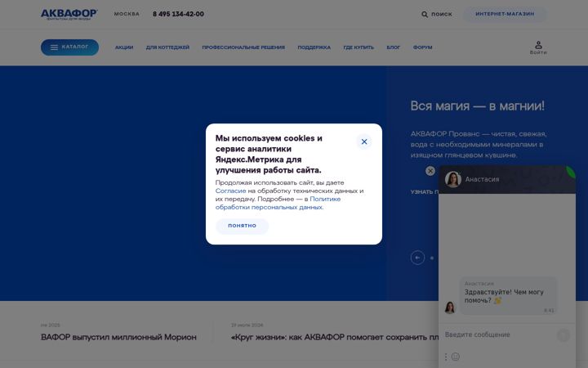
Task: Click the АКВАФОР Прованс banner description text
Action: click(479, 144)
